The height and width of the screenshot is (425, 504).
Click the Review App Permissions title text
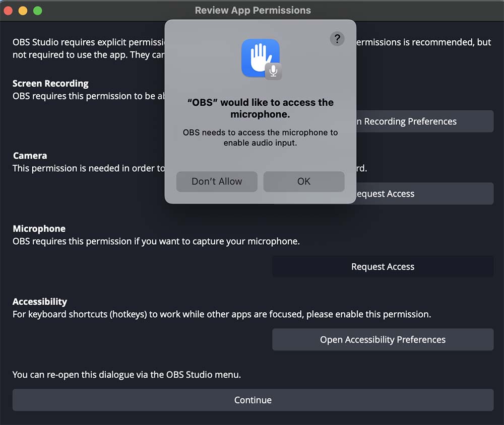click(x=253, y=10)
